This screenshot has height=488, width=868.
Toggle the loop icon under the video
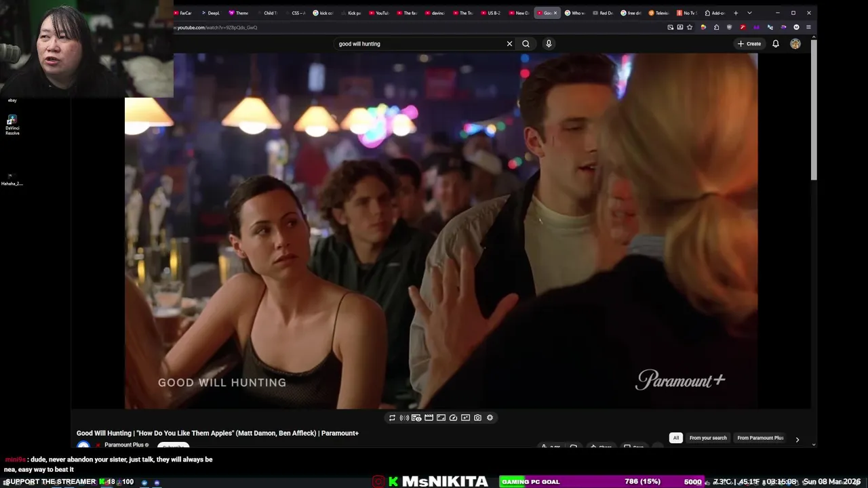[x=392, y=418]
